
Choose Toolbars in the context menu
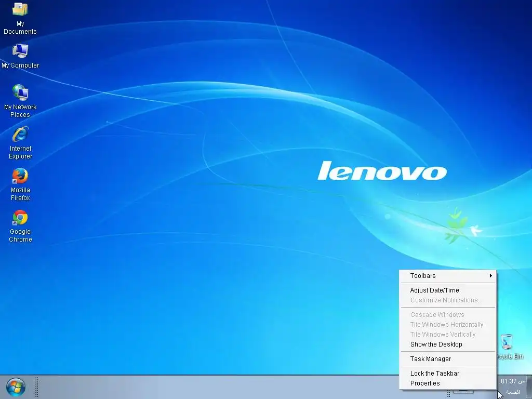pos(448,275)
